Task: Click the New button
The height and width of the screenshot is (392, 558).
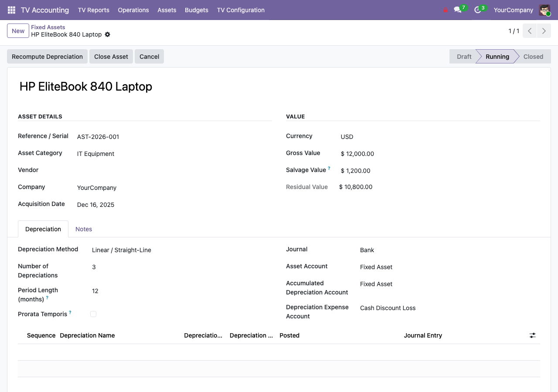Action: (18, 31)
